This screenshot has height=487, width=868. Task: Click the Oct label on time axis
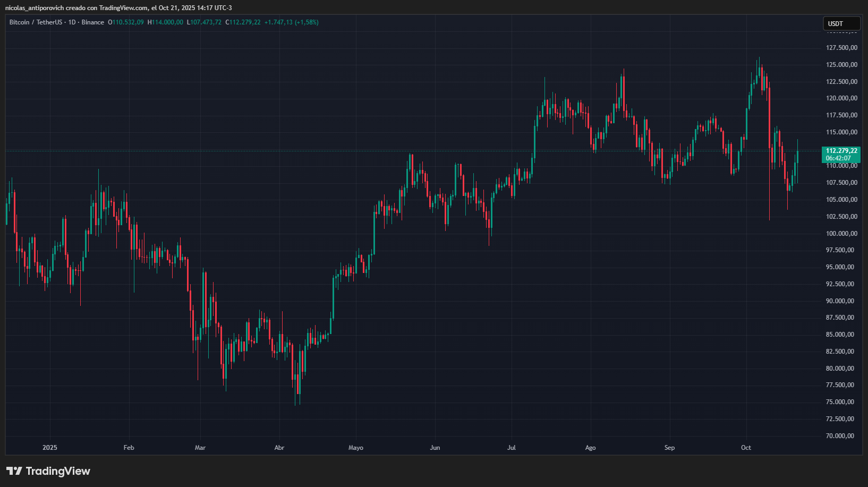pyautogui.click(x=746, y=448)
